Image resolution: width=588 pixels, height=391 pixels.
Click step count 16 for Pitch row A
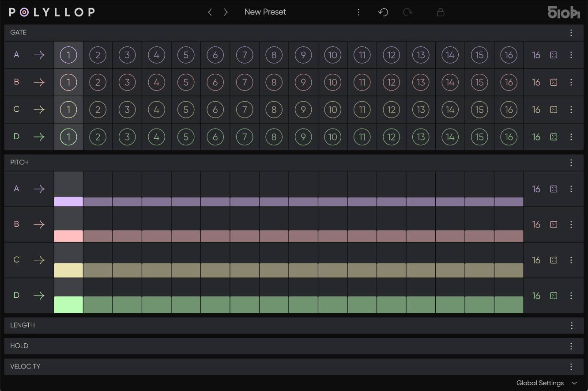(536, 189)
